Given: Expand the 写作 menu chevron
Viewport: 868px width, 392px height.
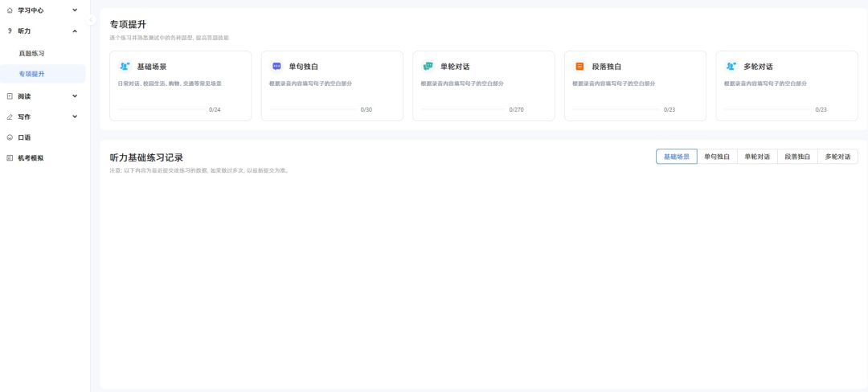Looking at the screenshot, I should point(75,116).
